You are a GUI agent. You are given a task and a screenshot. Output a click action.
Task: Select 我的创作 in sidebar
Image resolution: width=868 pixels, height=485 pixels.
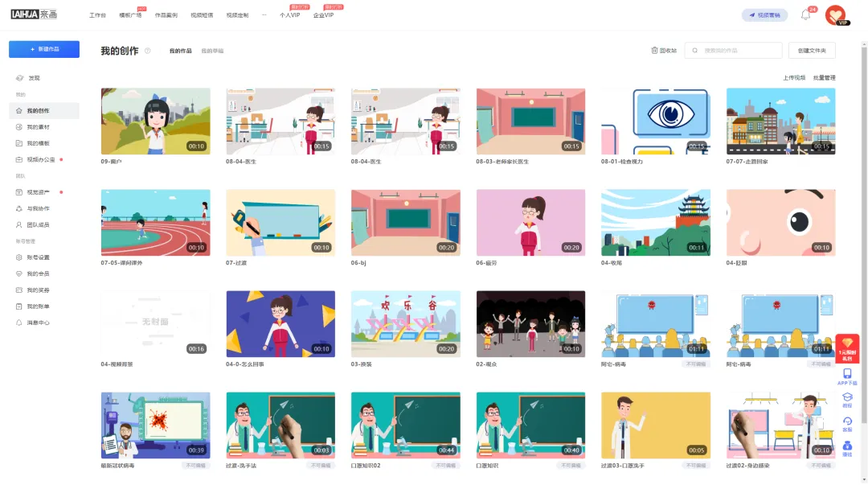click(x=43, y=111)
